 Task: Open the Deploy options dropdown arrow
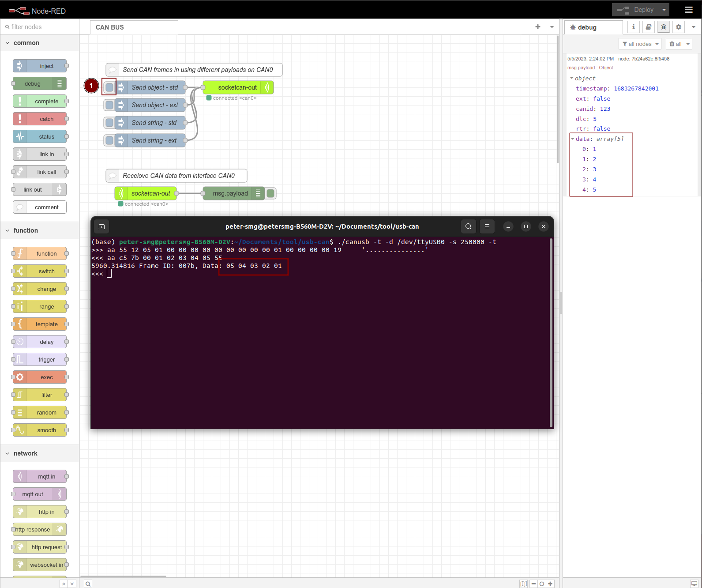click(664, 10)
